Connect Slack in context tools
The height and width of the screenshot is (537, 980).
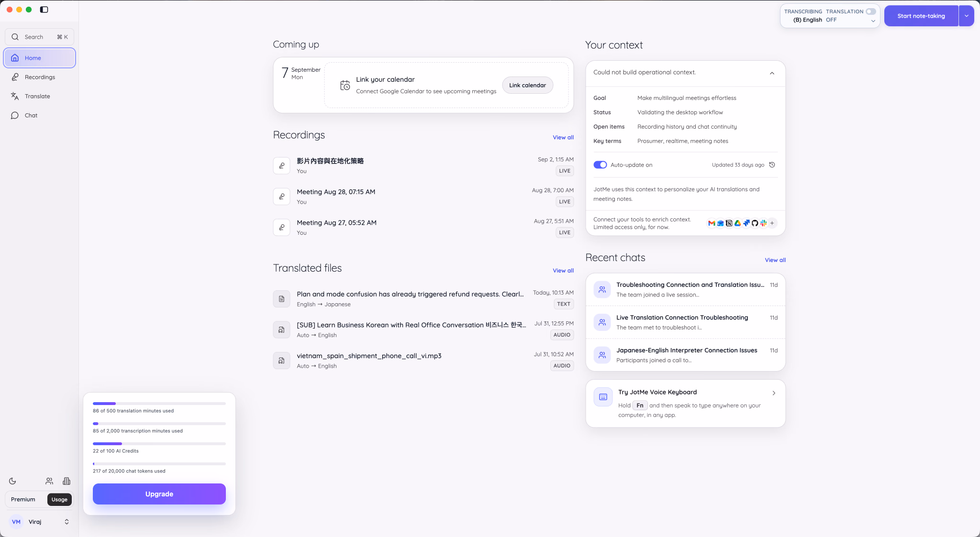(763, 223)
